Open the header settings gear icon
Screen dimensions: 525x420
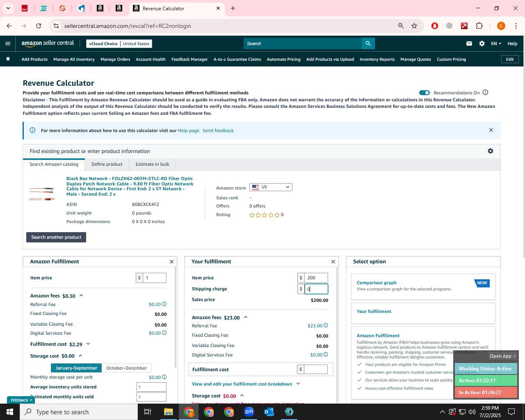482,43
